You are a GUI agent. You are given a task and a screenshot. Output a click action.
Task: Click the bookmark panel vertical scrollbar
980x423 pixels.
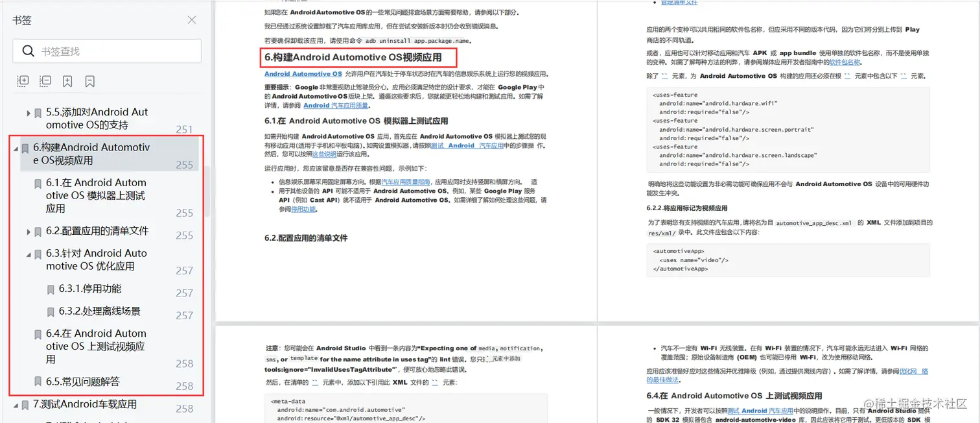click(x=207, y=191)
